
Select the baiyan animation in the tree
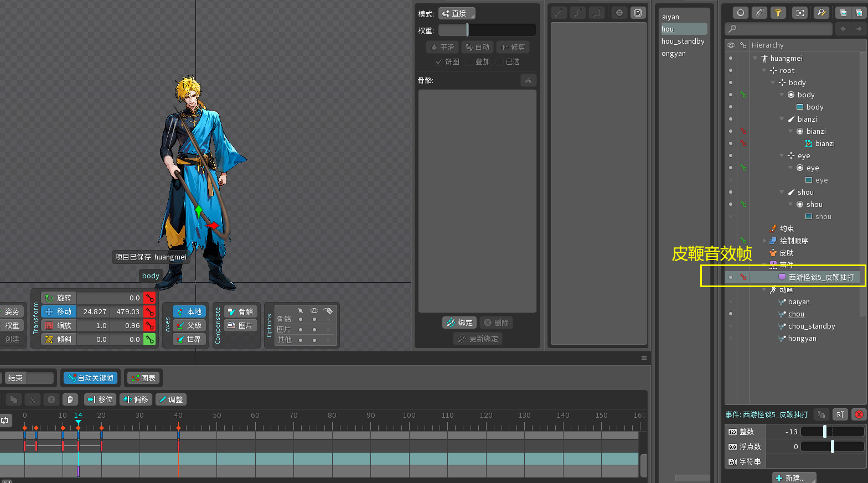pyautogui.click(x=798, y=302)
